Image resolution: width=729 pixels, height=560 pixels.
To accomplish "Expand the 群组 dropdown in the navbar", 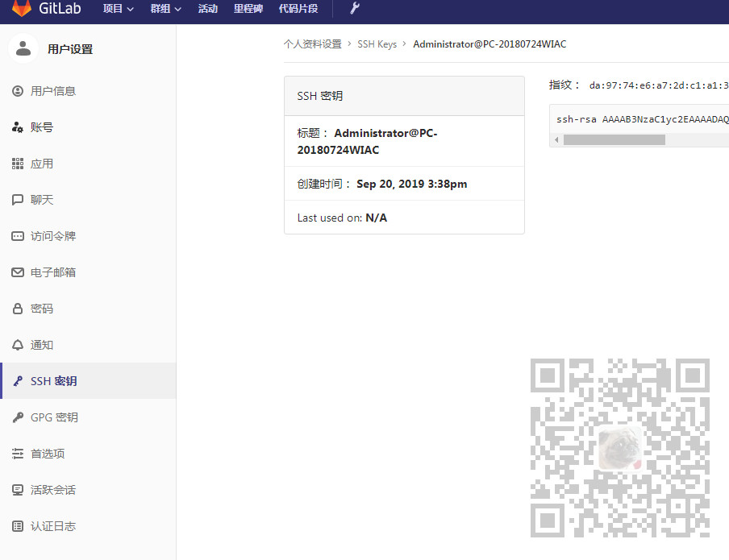I will tap(165, 8).
